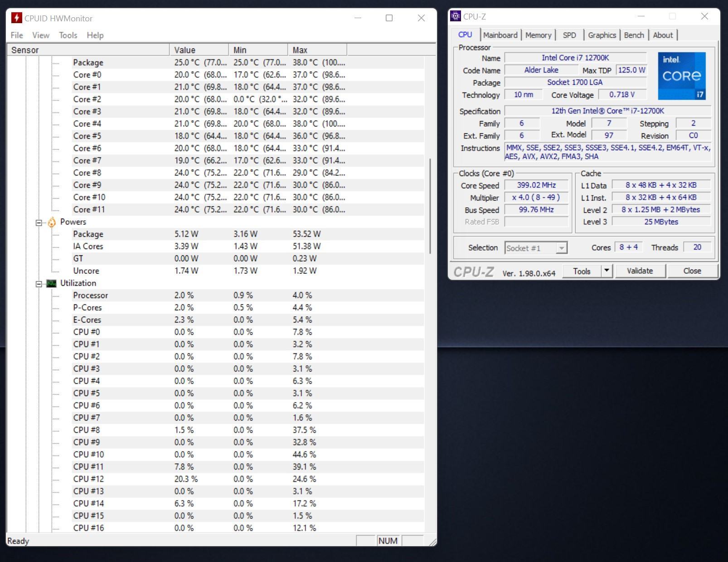This screenshot has height=562, width=728.
Task: Click the Min column header
Action: 258,50
